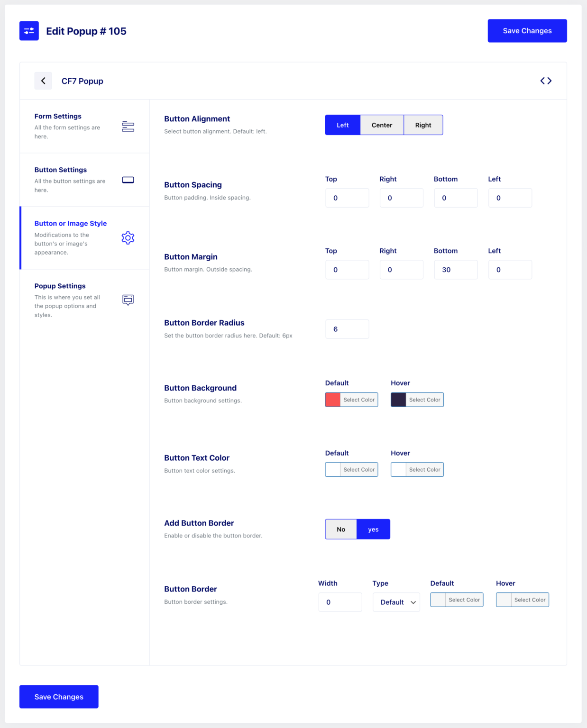Disable button border by choosing No
The height and width of the screenshot is (728, 587).
341,529
